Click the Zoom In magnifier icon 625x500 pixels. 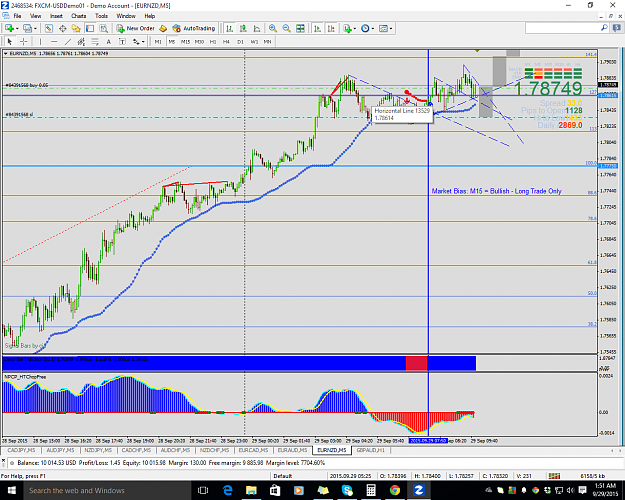[x=273, y=28]
